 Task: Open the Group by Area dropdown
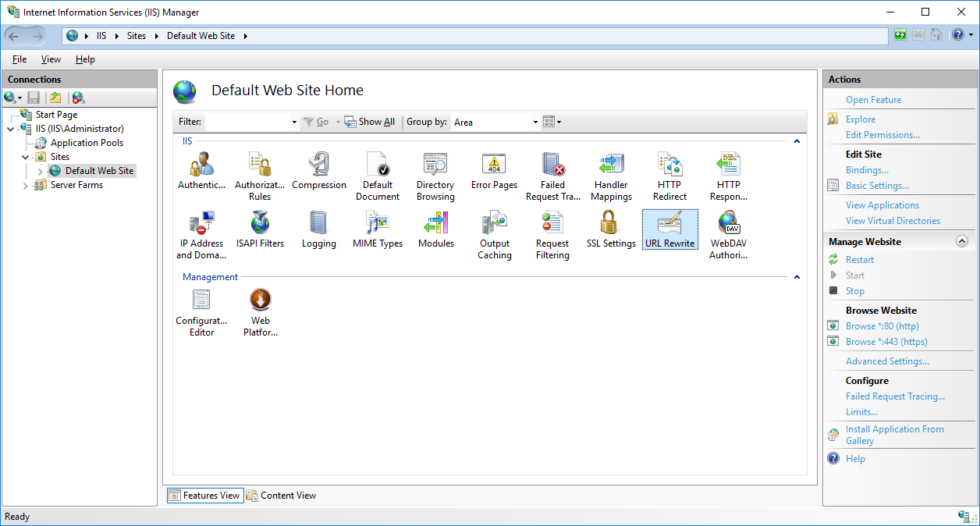pos(535,123)
